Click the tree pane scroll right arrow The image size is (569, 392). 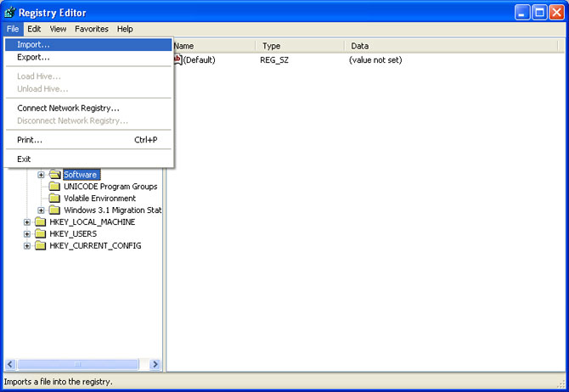pyautogui.click(x=155, y=364)
